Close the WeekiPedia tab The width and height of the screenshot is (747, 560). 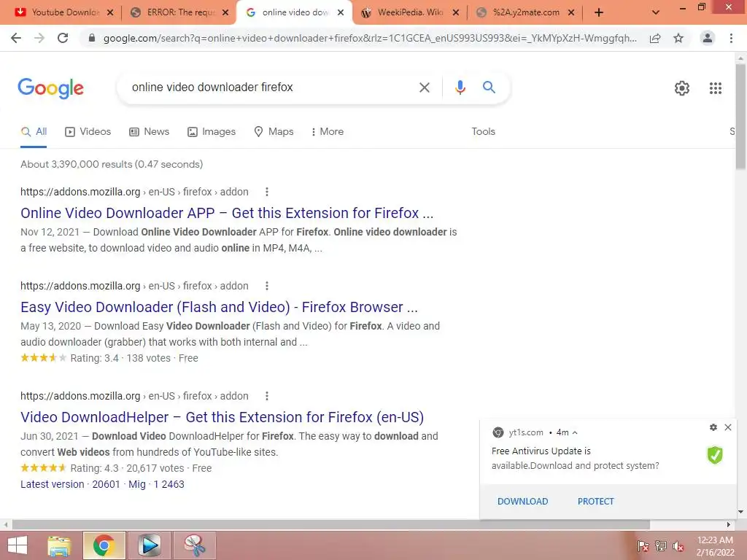point(456,12)
